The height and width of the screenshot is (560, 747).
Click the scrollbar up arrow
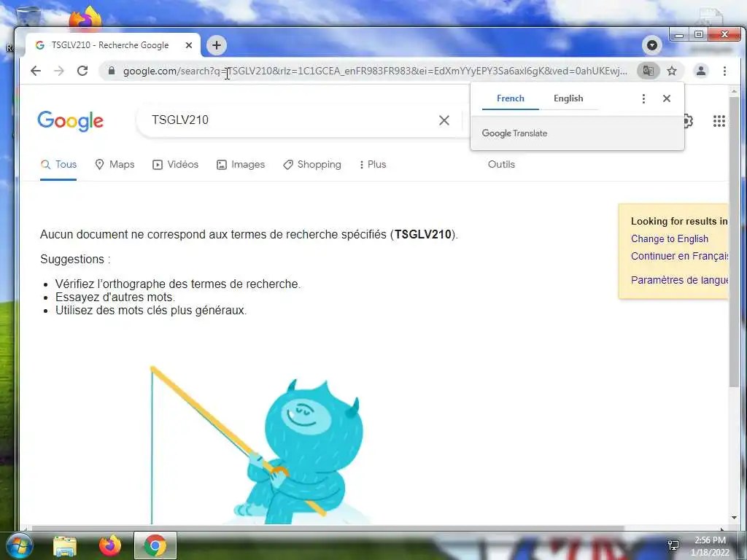[734, 90]
